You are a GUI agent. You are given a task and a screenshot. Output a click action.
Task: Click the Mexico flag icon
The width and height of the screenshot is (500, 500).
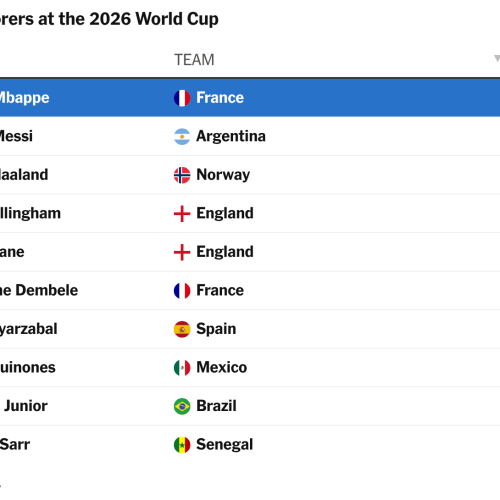182,368
